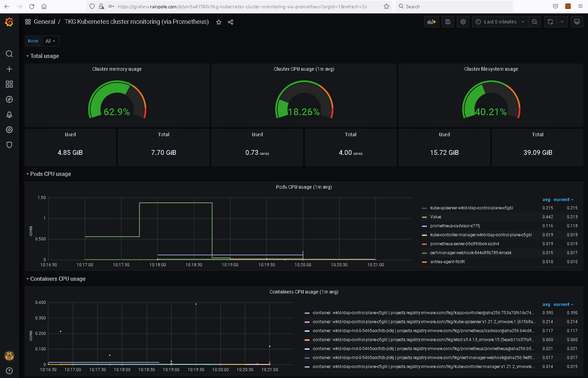Toggle antrea-agent-9bl8t series visibility
The height and width of the screenshot is (378, 588).
(447, 262)
